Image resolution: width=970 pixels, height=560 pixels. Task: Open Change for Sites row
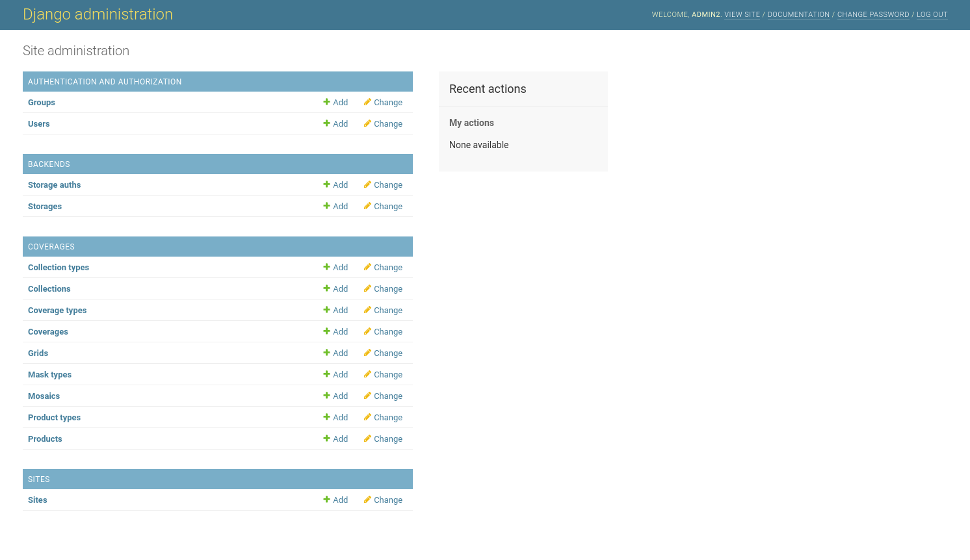[x=383, y=500]
